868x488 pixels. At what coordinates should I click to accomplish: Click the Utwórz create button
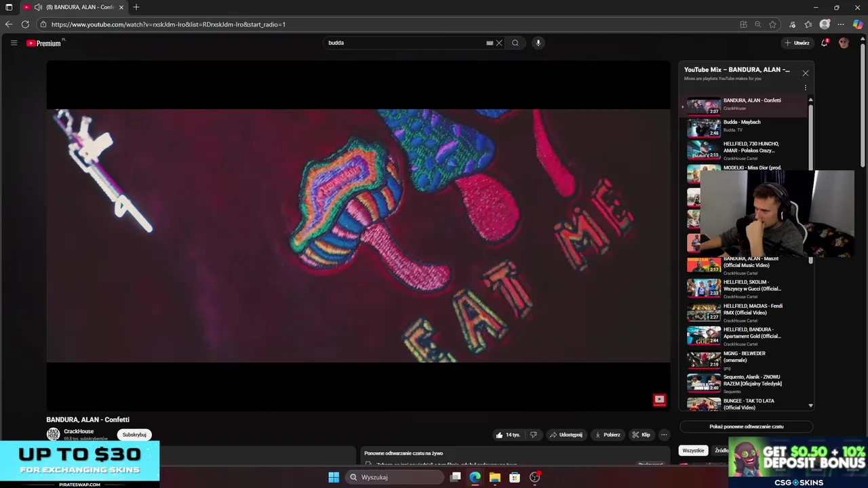[797, 43]
